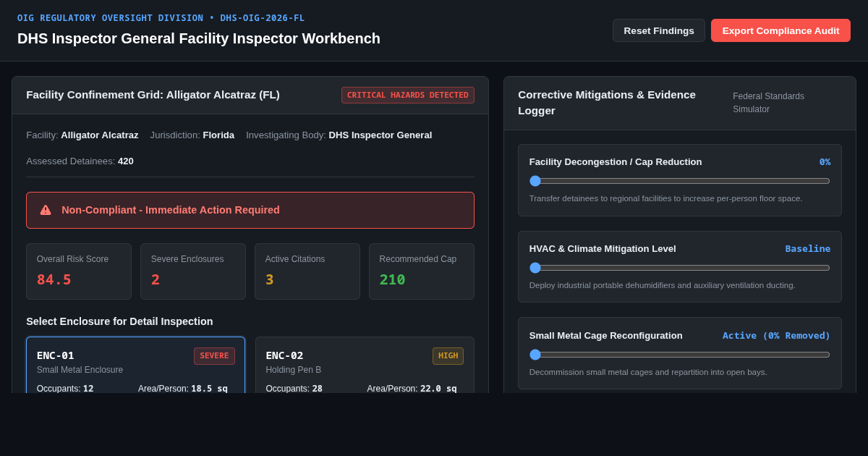
Task: Click the Reset Findings button
Action: [x=659, y=30]
